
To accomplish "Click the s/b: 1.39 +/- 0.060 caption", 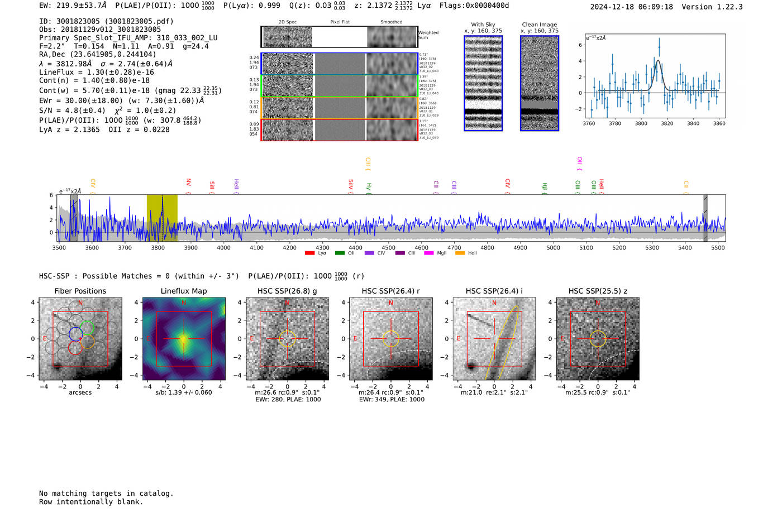I will (184, 392).
